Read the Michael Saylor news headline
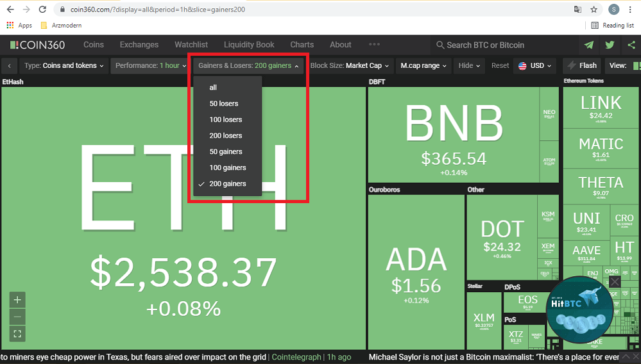 (494, 357)
